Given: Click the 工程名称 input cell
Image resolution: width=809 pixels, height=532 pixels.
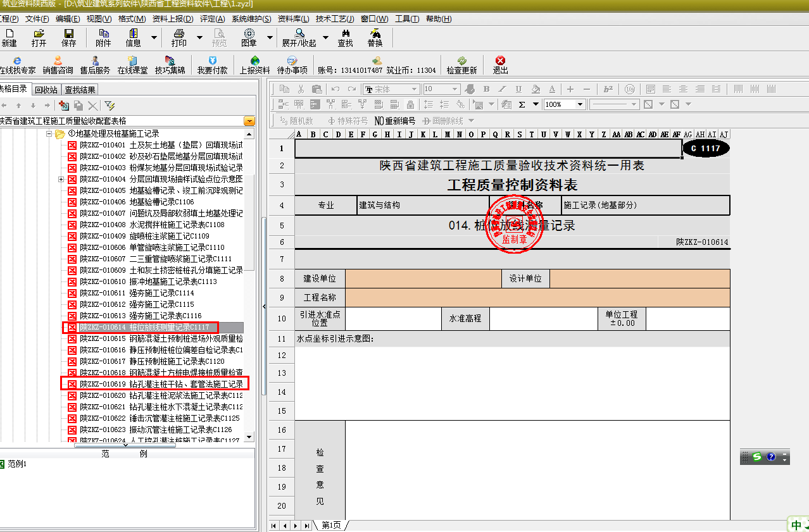Looking at the screenshot, I should [x=537, y=297].
